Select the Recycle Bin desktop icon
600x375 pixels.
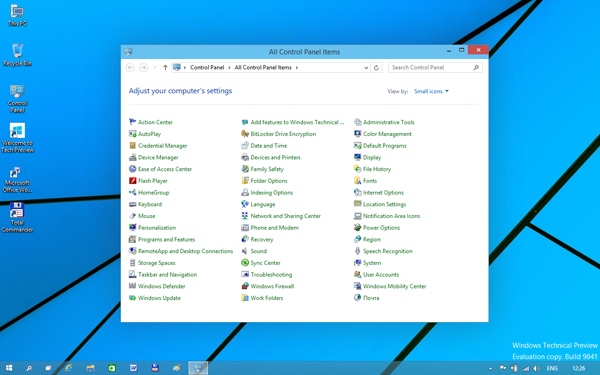pos(17,55)
